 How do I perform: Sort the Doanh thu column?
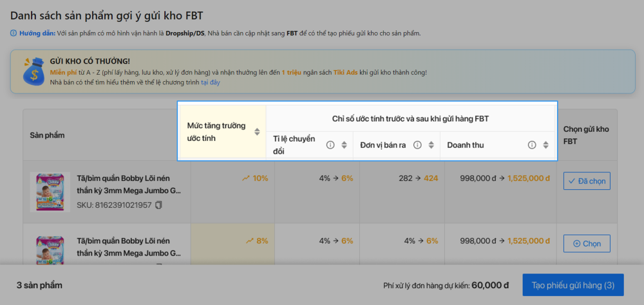coord(545,145)
